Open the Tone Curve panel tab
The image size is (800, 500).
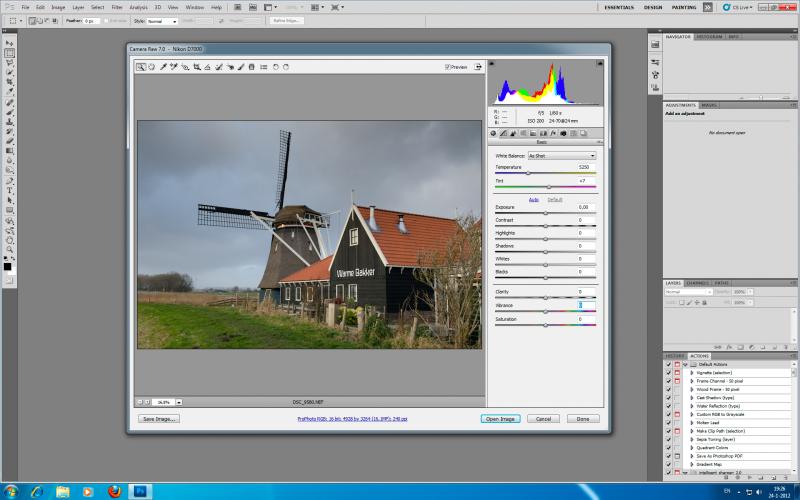(503, 133)
